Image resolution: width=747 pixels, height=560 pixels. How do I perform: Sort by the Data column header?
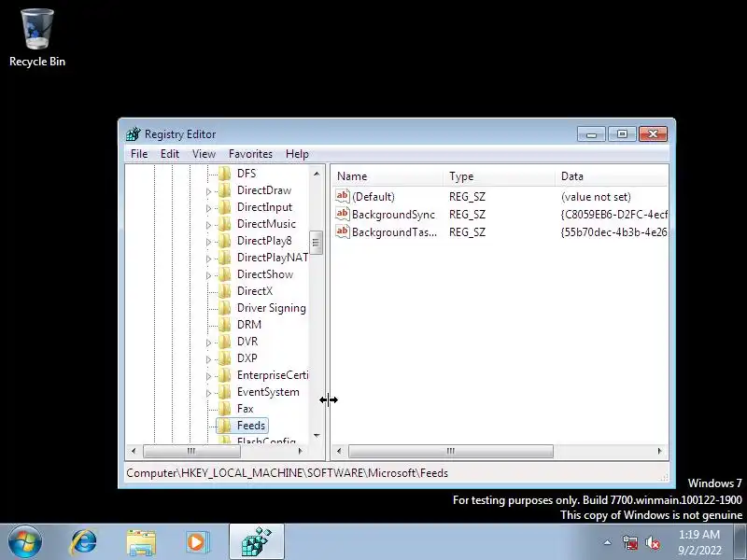tap(613, 176)
